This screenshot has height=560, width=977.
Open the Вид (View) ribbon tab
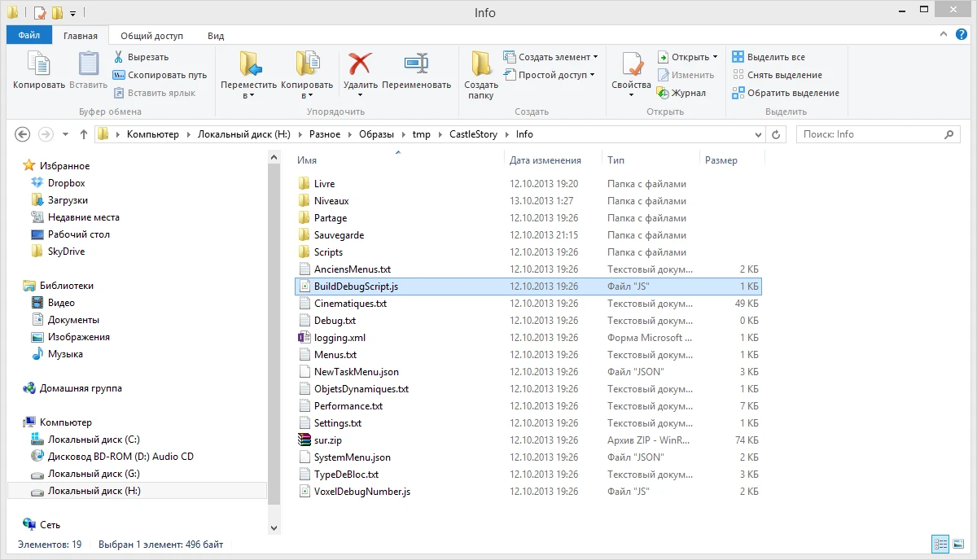[x=216, y=36]
